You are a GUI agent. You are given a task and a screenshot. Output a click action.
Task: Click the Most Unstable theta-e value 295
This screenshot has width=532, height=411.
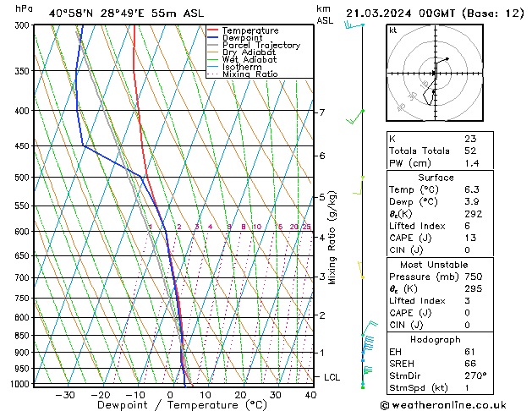[474, 288]
